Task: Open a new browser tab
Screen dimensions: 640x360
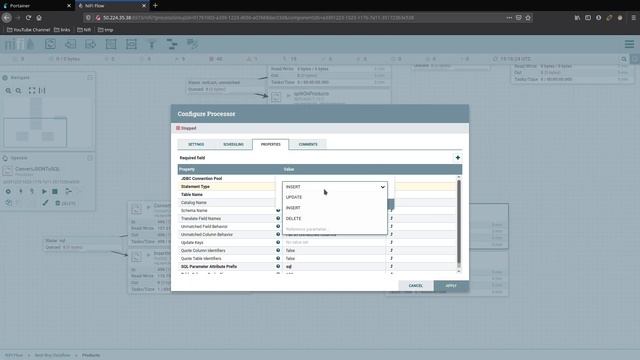Action: tap(155, 6)
